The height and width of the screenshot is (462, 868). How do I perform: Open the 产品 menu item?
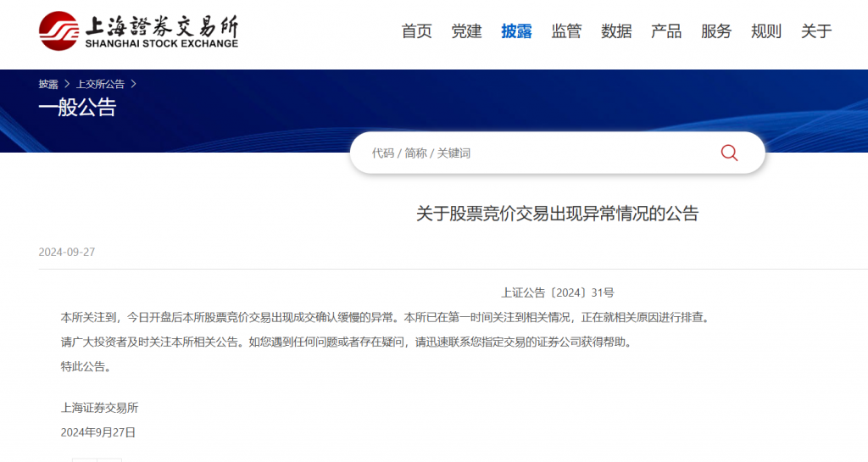pos(666,31)
